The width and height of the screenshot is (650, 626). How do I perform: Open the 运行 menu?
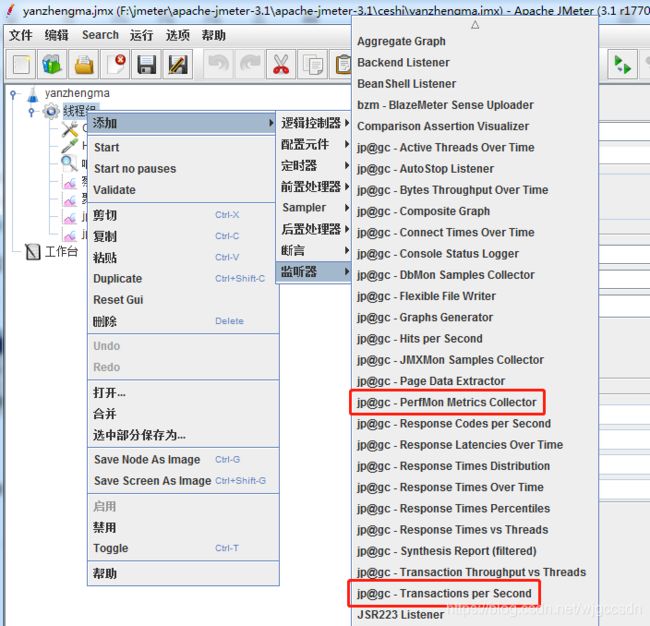click(141, 35)
